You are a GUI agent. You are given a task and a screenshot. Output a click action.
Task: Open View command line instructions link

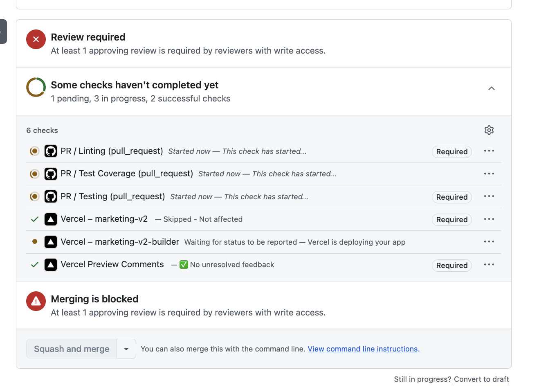point(364,349)
